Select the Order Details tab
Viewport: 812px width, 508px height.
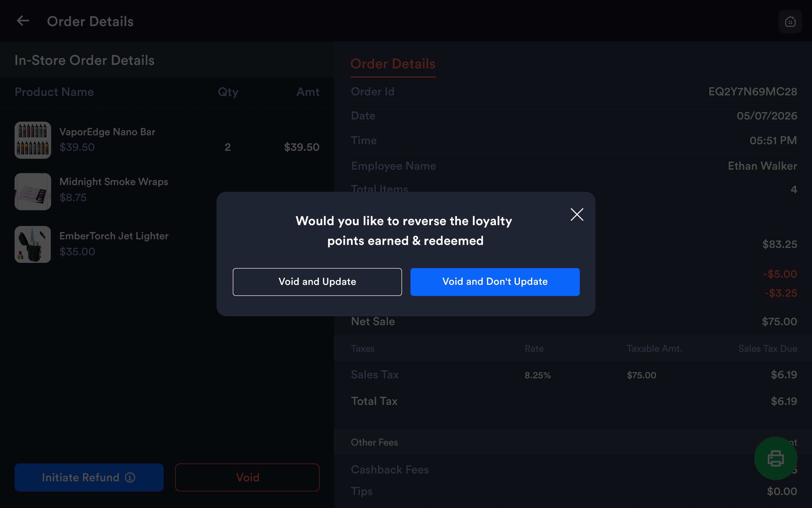[393, 64]
